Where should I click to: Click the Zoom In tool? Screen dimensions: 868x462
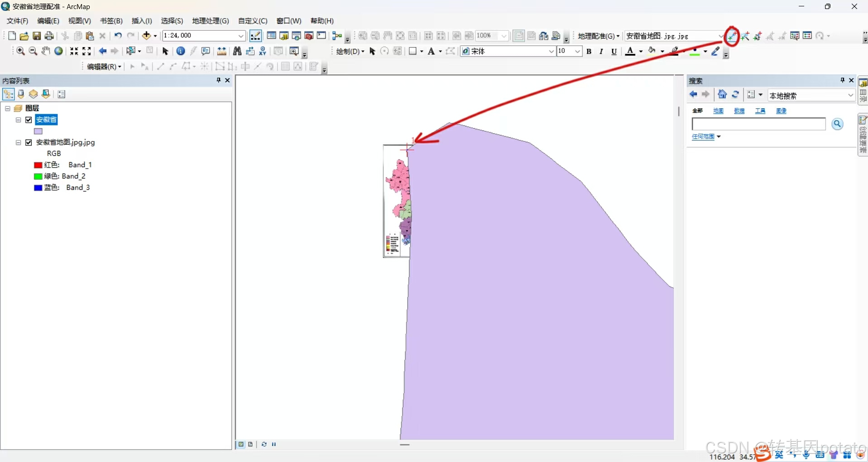tap(20, 51)
